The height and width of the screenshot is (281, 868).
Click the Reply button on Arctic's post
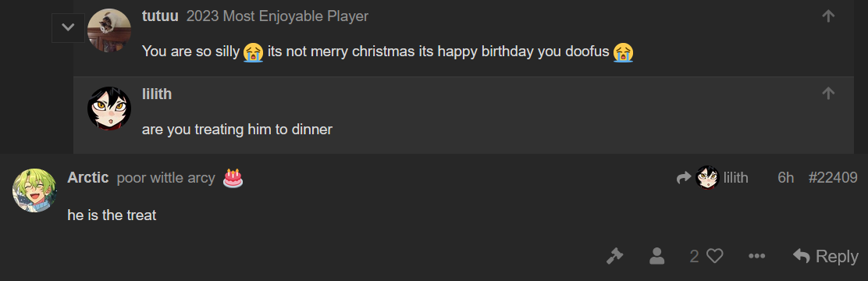[x=825, y=256]
